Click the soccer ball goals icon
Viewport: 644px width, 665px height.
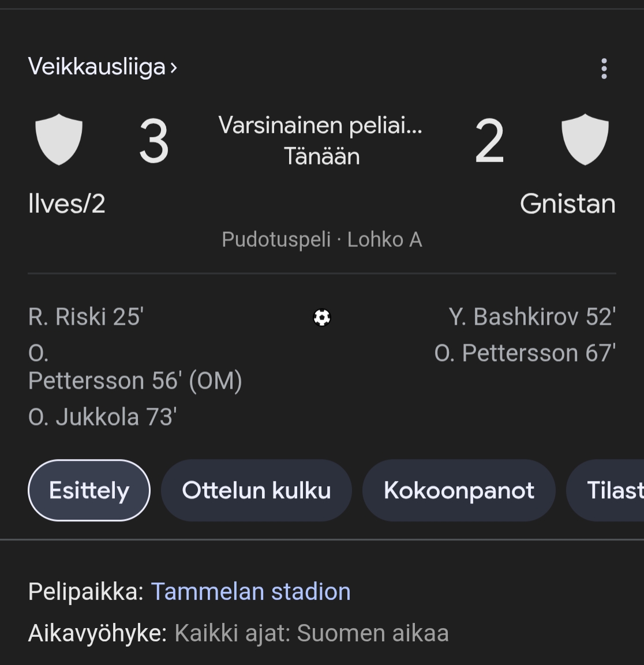322,318
